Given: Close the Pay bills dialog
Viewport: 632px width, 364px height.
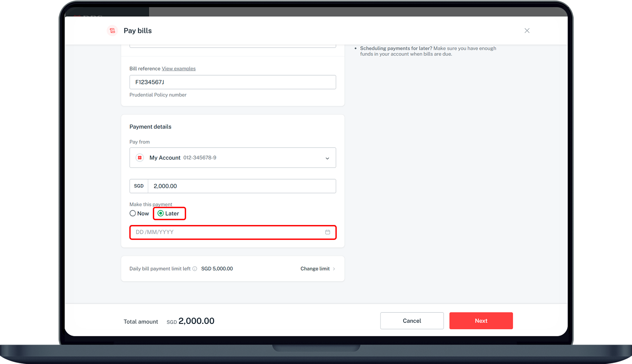Looking at the screenshot, I should point(527,31).
